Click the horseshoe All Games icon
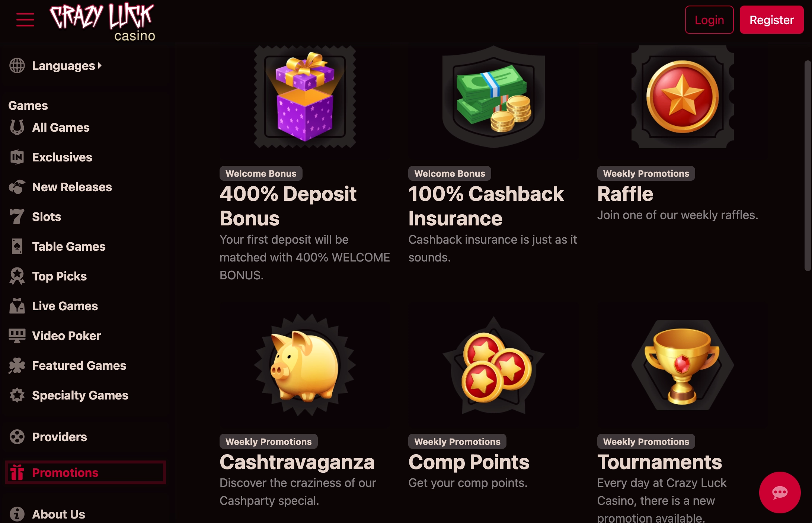Screen dimensions: 812x523 [x=17, y=127]
